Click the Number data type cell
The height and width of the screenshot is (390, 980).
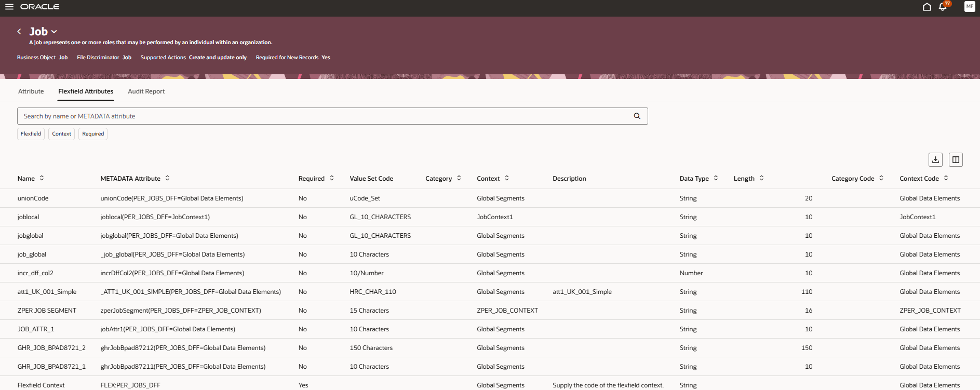[691, 273]
